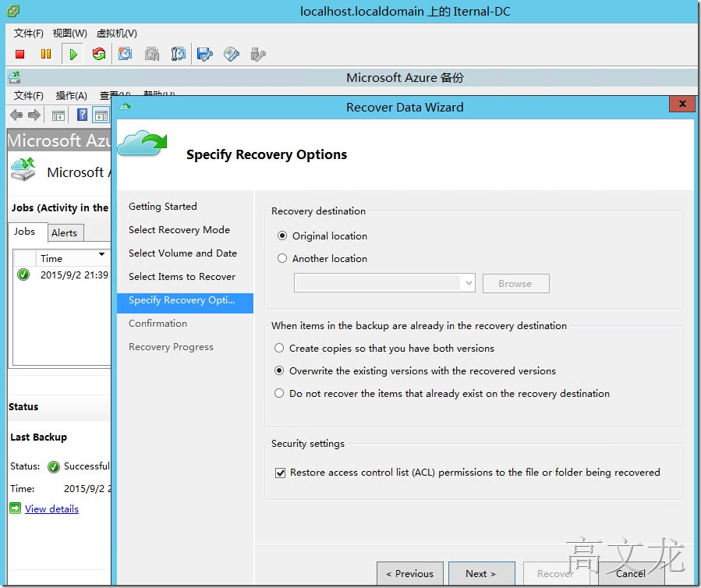Click the floppy drive connect icon
The width and height of the screenshot is (701, 588).
pos(205,55)
